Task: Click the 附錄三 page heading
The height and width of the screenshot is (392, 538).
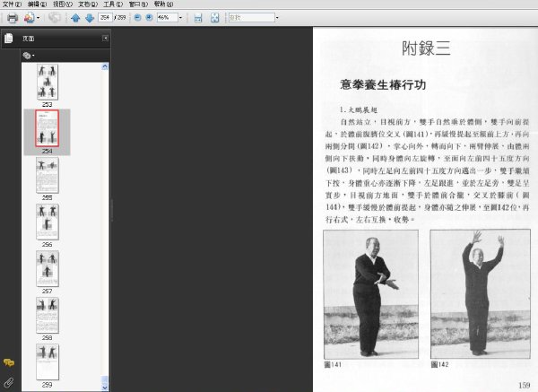Action: point(426,48)
